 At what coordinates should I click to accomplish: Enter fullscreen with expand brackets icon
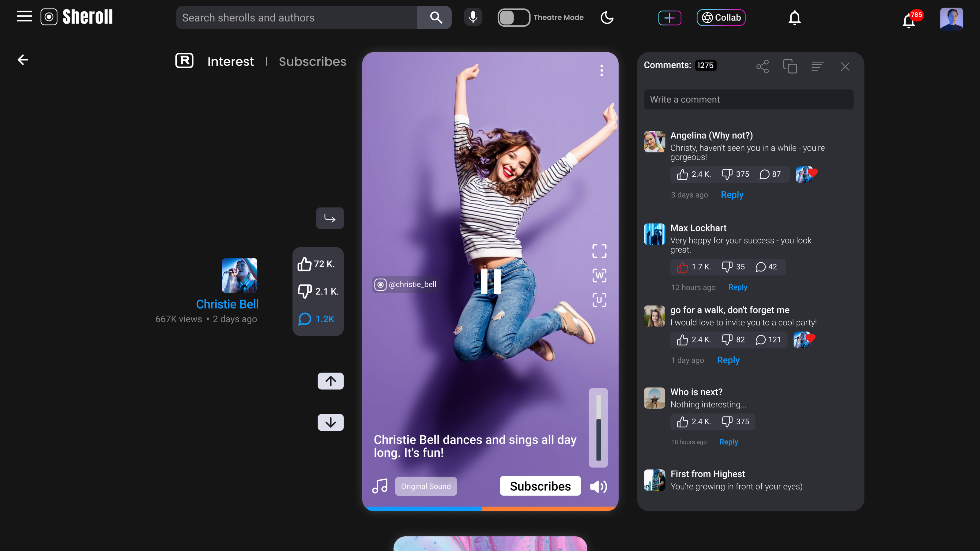599,251
